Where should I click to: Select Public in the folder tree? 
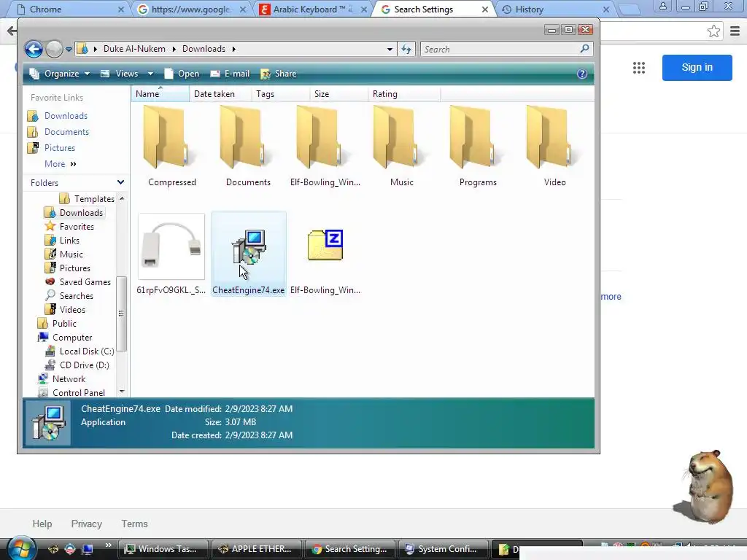point(64,323)
